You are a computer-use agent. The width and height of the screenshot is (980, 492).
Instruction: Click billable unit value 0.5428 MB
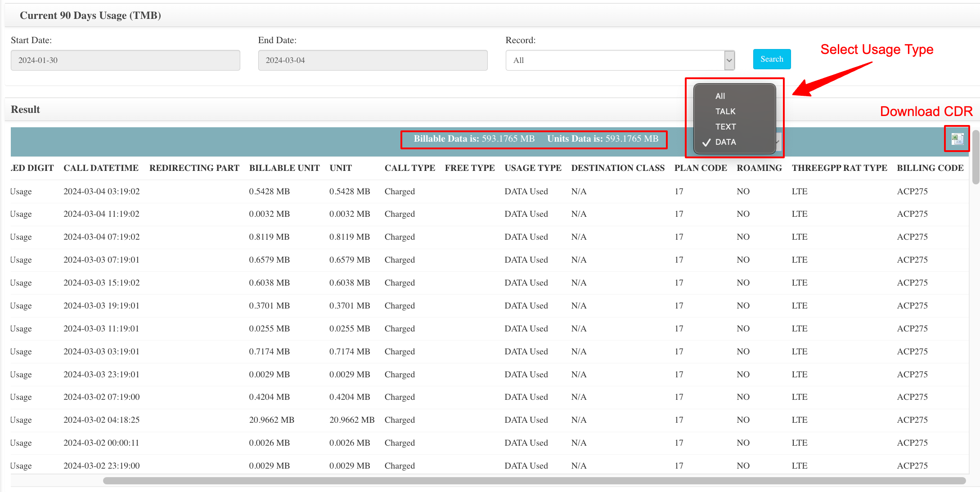(x=270, y=191)
